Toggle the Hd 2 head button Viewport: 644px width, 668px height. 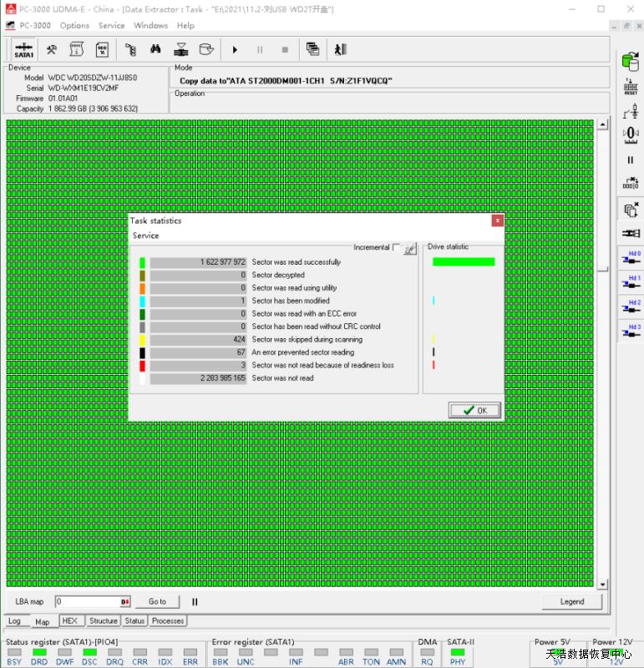(631, 306)
